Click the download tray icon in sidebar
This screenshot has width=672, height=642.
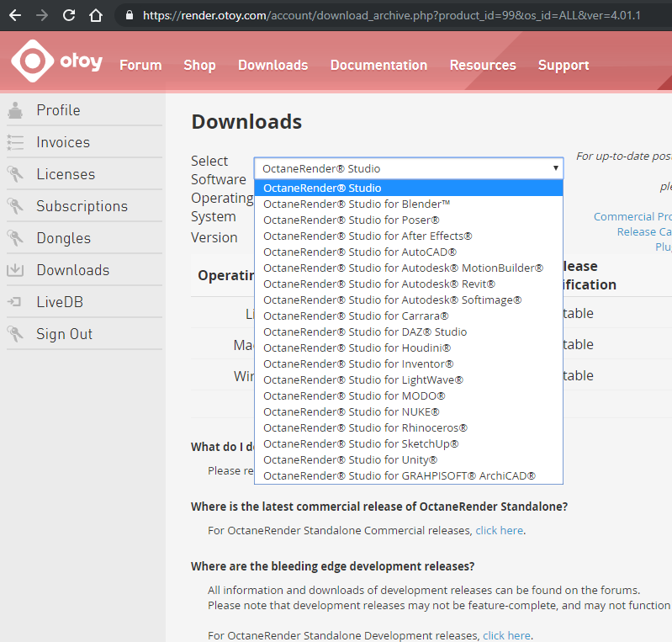pos(15,270)
